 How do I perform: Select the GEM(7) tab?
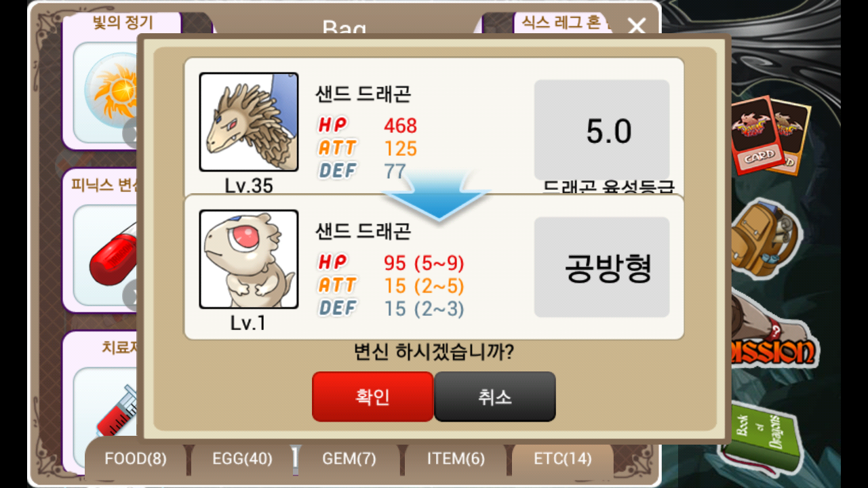tap(349, 459)
